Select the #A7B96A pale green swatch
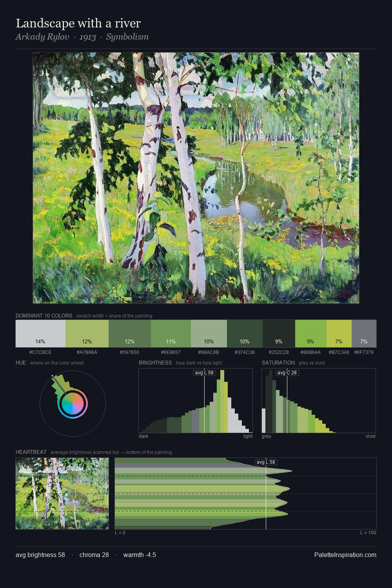The image size is (392, 588). tap(87, 334)
